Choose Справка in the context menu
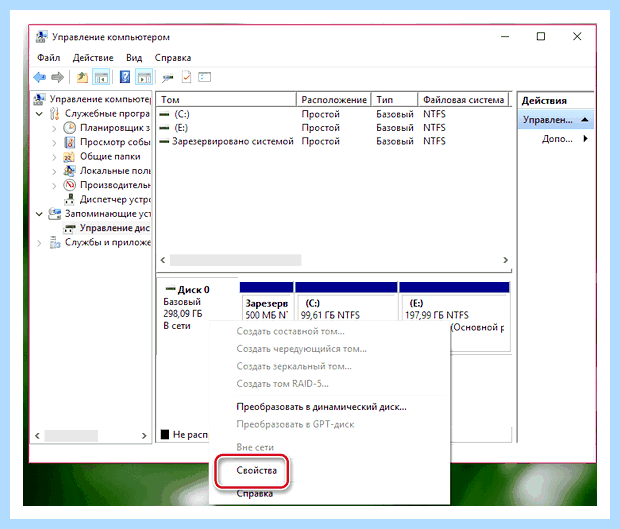 [x=255, y=493]
